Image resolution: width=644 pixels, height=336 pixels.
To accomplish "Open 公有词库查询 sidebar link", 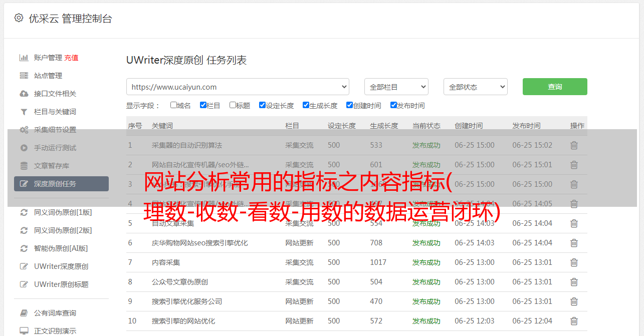I will [x=55, y=313].
